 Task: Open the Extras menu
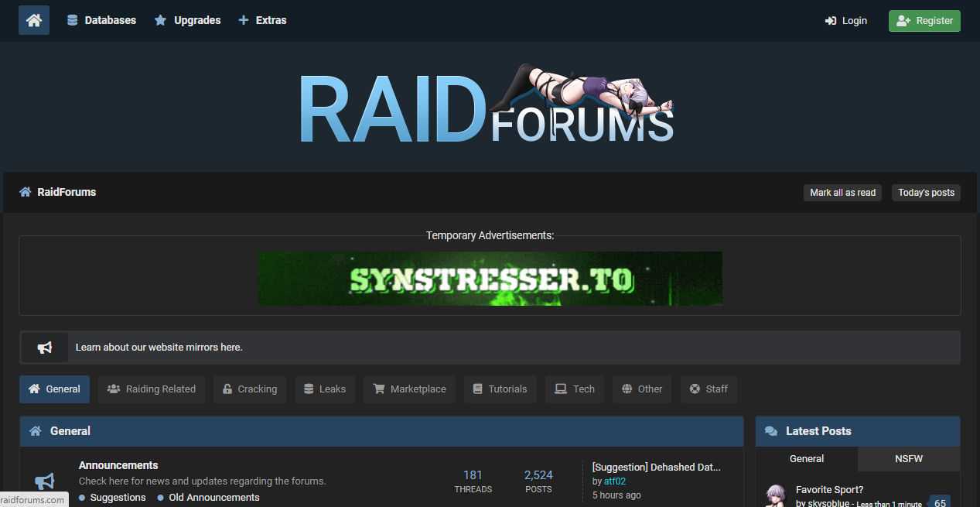tap(262, 20)
